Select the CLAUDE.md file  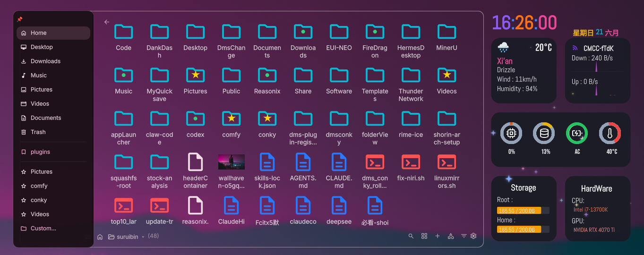click(x=339, y=171)
